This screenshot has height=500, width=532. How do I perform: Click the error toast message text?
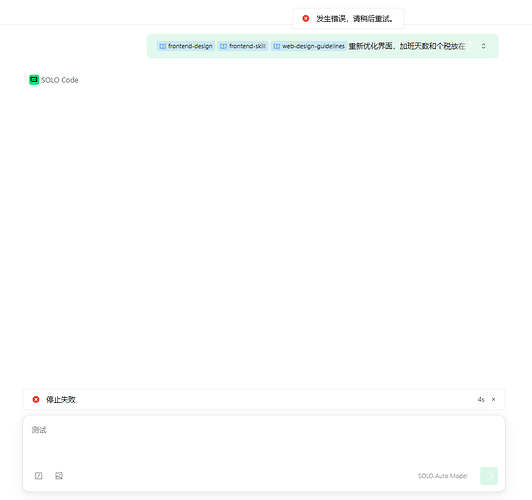point(355,19)
